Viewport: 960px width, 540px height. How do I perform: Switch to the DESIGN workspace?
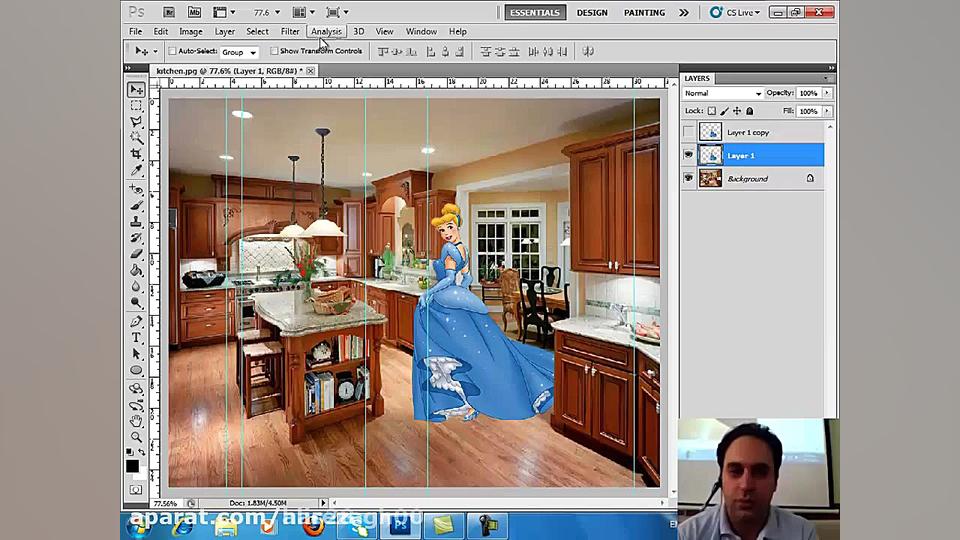[592, 12]
